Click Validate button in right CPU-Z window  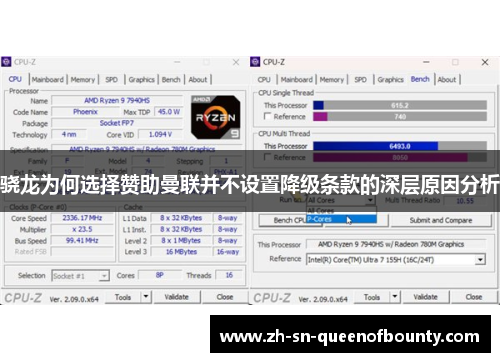point(426,297)
